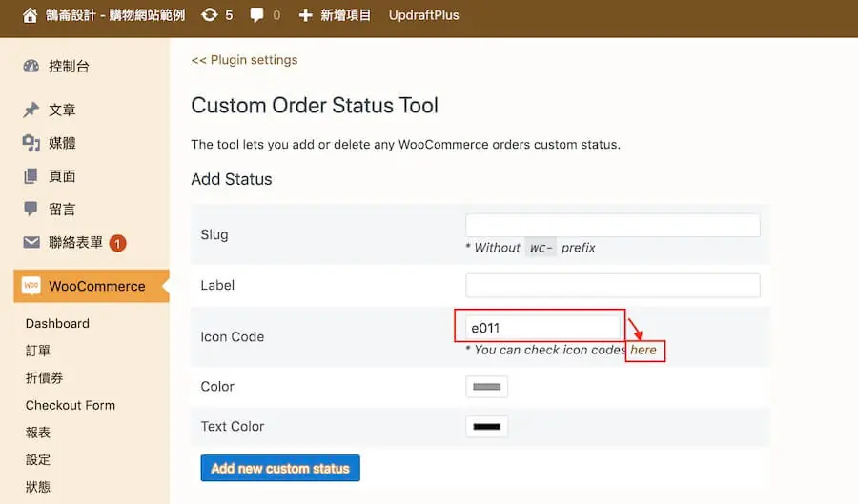
Task: Open 聯絡表單 in the sidebar
Action: (x=75, y=242)
